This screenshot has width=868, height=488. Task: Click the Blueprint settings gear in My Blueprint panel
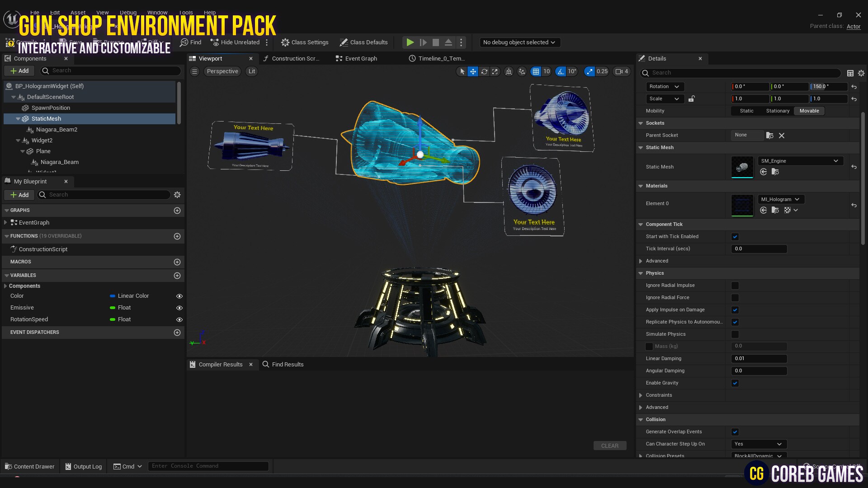(x=177, y=195)
